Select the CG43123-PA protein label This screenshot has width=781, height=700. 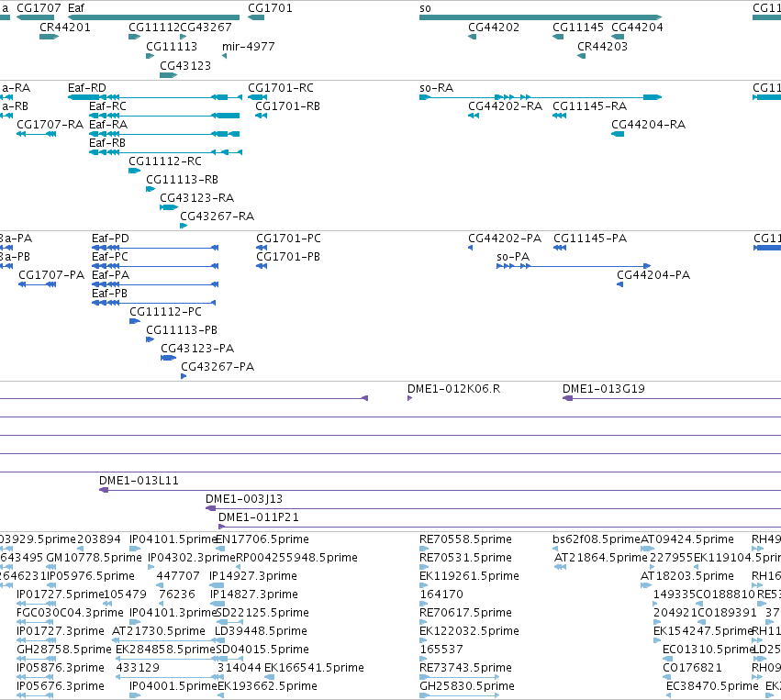[197, 349]
